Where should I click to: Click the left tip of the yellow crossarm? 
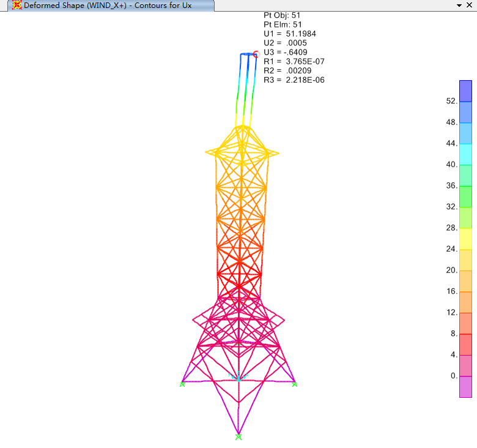click(207, 152)
